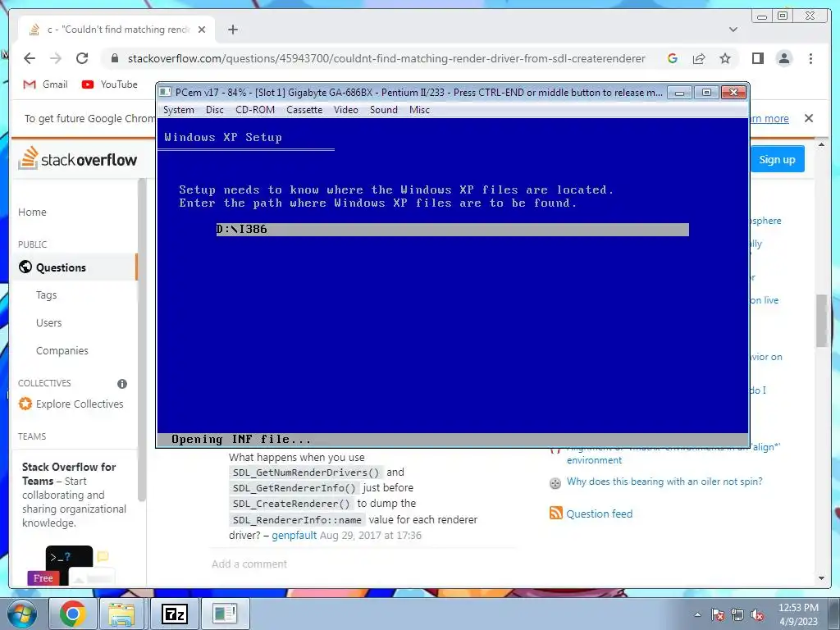
Task: Click the padlock site info icon
Action: click(114, 58)
